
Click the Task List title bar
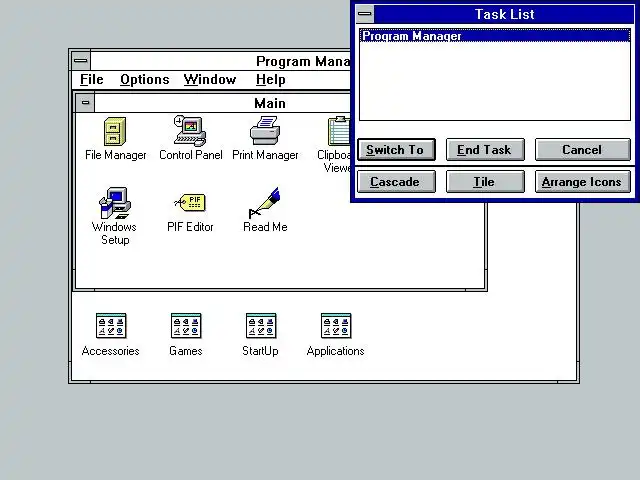click(x=504, y=14)
